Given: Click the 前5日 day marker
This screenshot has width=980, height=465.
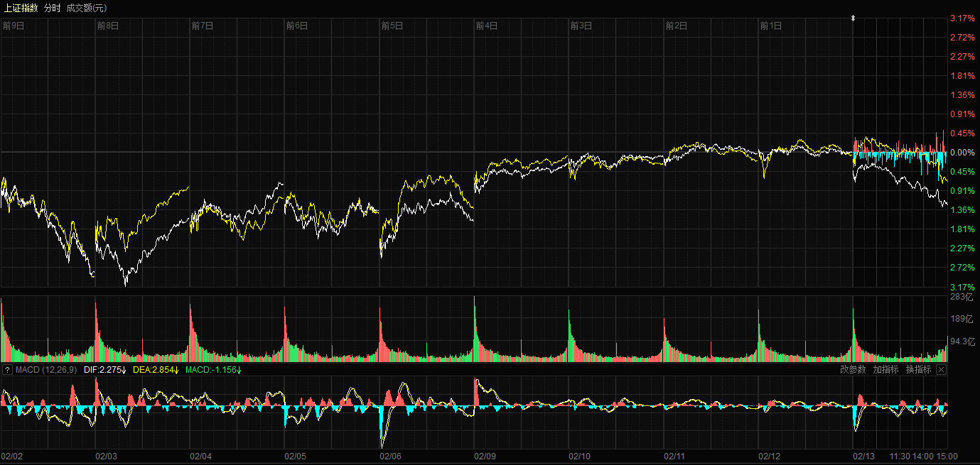Looking at the screenshot, I should 392,26.
